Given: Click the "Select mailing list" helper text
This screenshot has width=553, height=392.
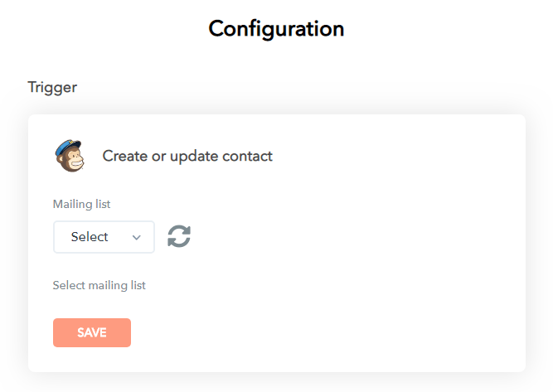Looking at the screenshot, I should tap(99, 285).
